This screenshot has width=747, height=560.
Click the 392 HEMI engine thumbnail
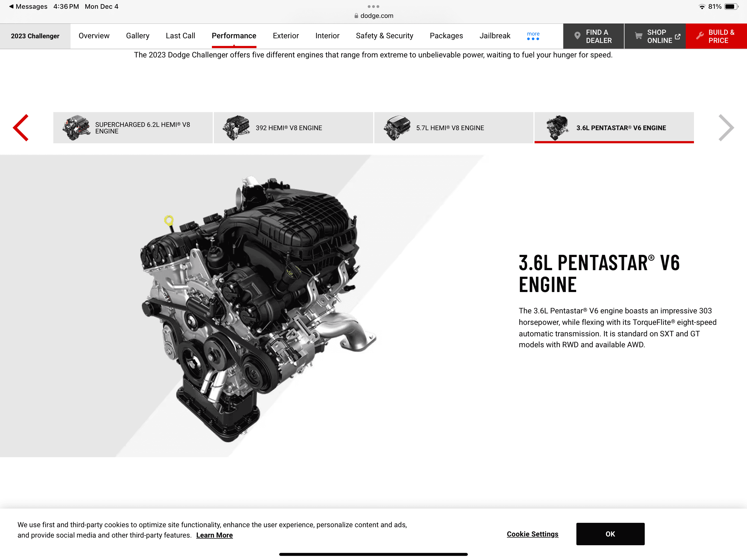(236, 128)
